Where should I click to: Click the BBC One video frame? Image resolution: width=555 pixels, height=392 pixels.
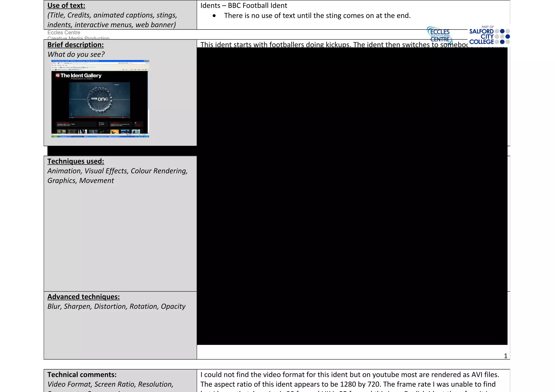(99, 99)
